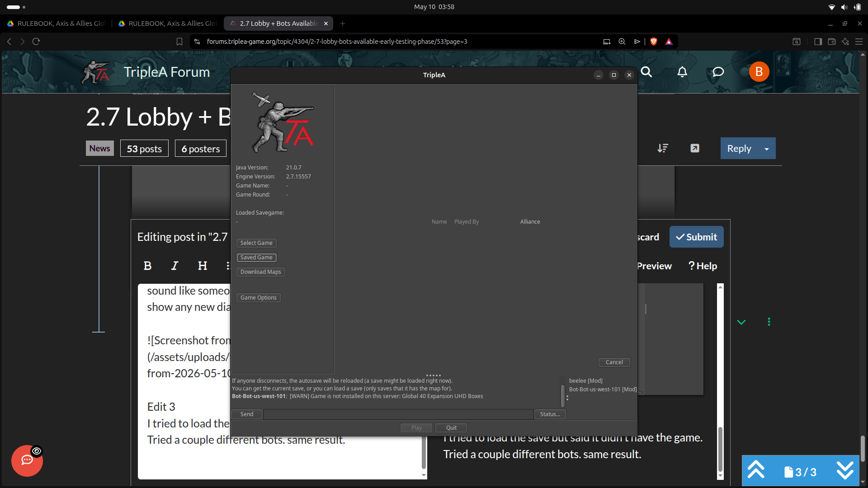Open Brave Wallet icon

pos(831,42)
